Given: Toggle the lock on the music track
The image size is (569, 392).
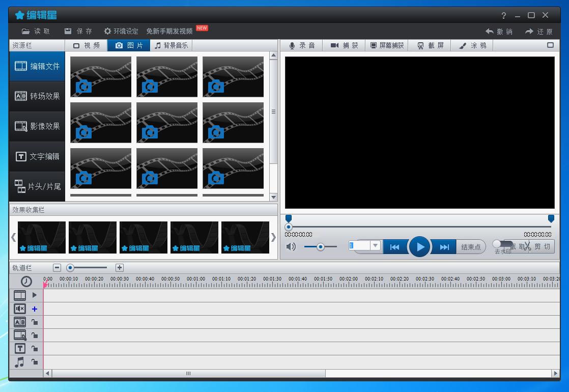Looking at the screenshot, I should pos(35,362).
